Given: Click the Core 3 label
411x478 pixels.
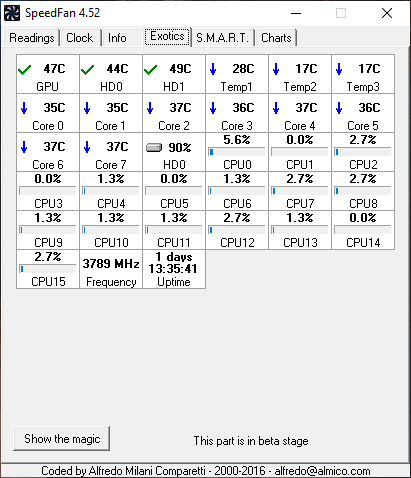Looking at the screenshot, I should pyautogui.click(x=237, y=126).
